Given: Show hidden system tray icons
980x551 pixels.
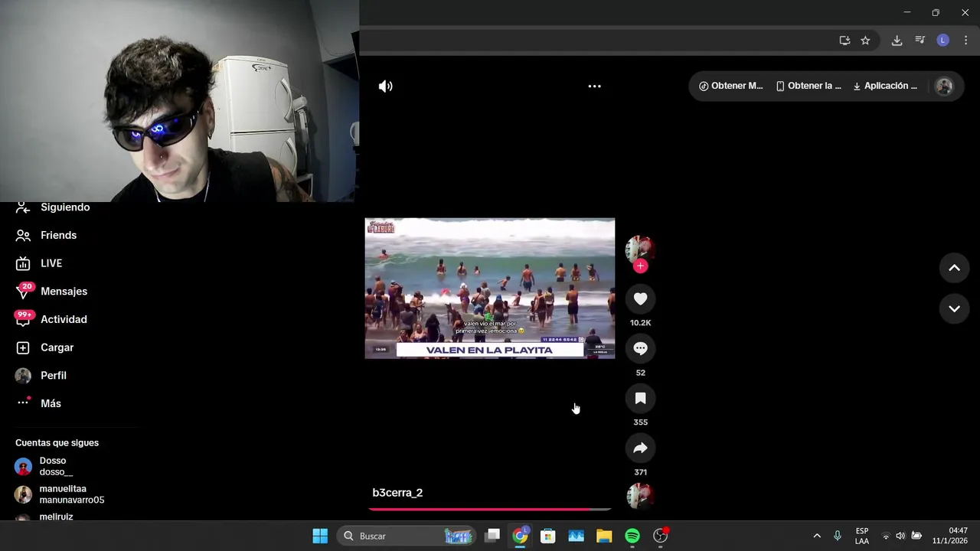Looking at the screenshot, I should 817,536.
